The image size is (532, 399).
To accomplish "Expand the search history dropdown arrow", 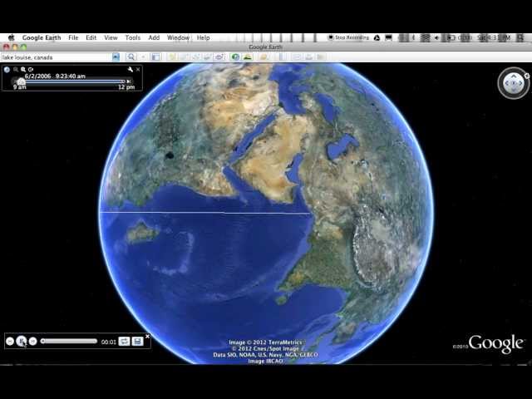I will tap(116, 57).
